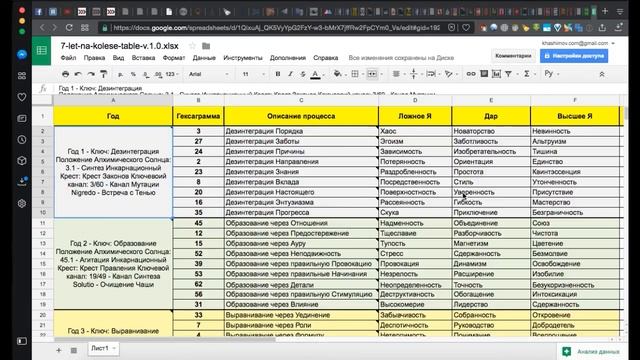640x360 pixels.
Task: Open History clock icon in sidebar
Action: click(22, 140)
